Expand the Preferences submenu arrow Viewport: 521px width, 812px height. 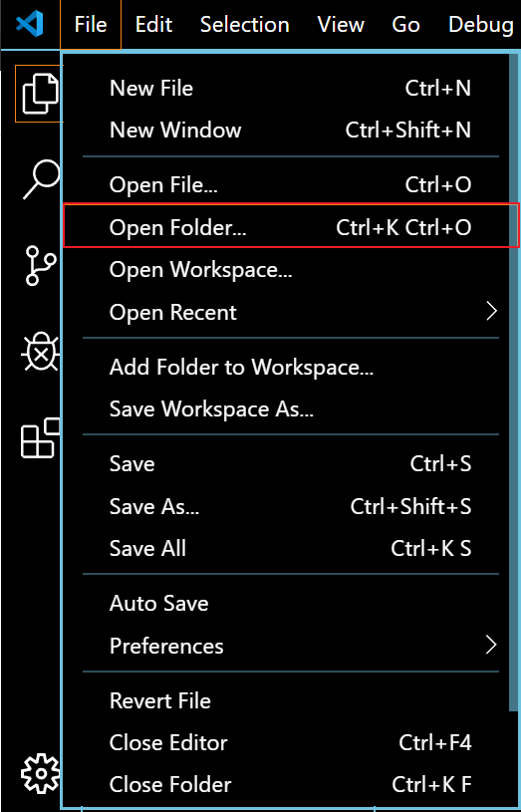pos(491,646)
